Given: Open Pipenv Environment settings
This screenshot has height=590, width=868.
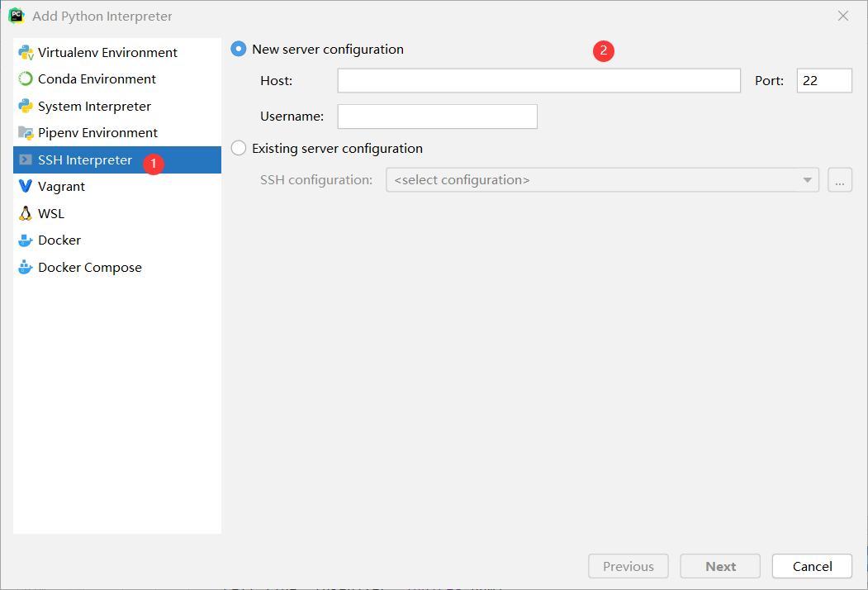Looking at the screenshot, I should (117, 133).
